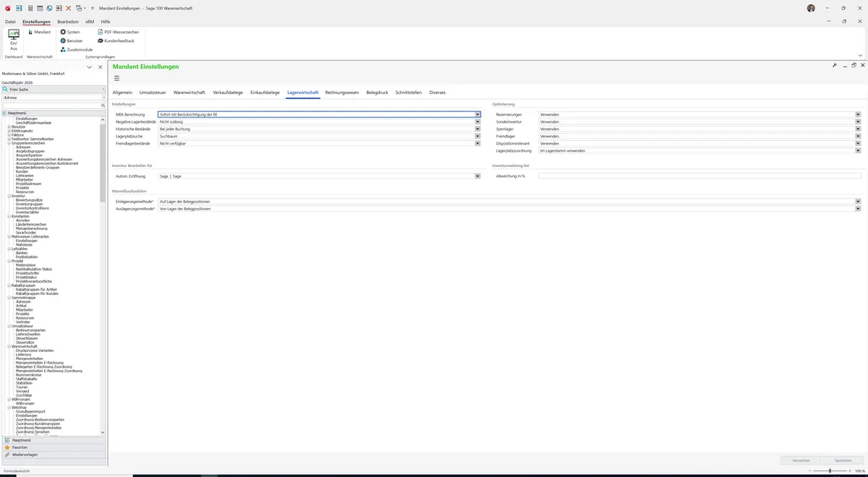Open the Fremdlagerbestände dropdown
This screenshot has width=868, height=477.
click(477, 143)
